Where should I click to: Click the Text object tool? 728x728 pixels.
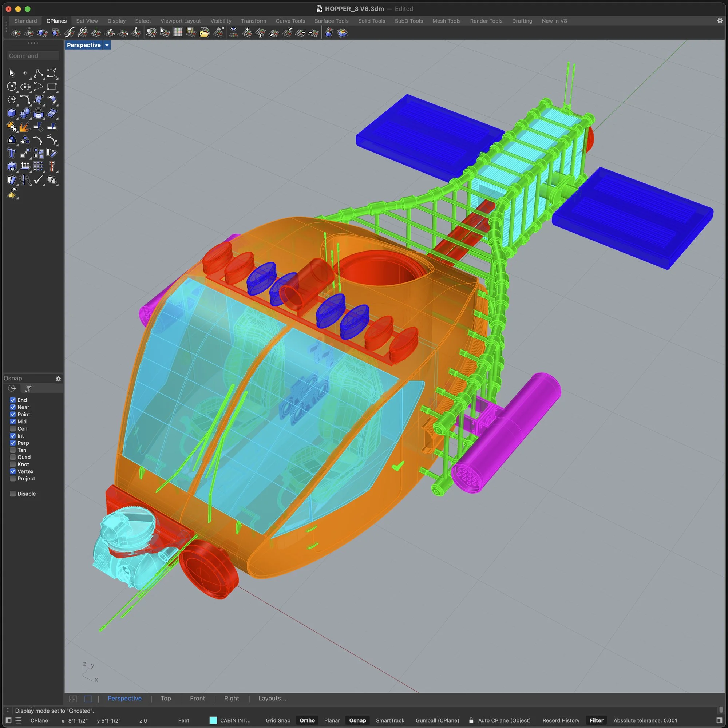coord(12,153)
